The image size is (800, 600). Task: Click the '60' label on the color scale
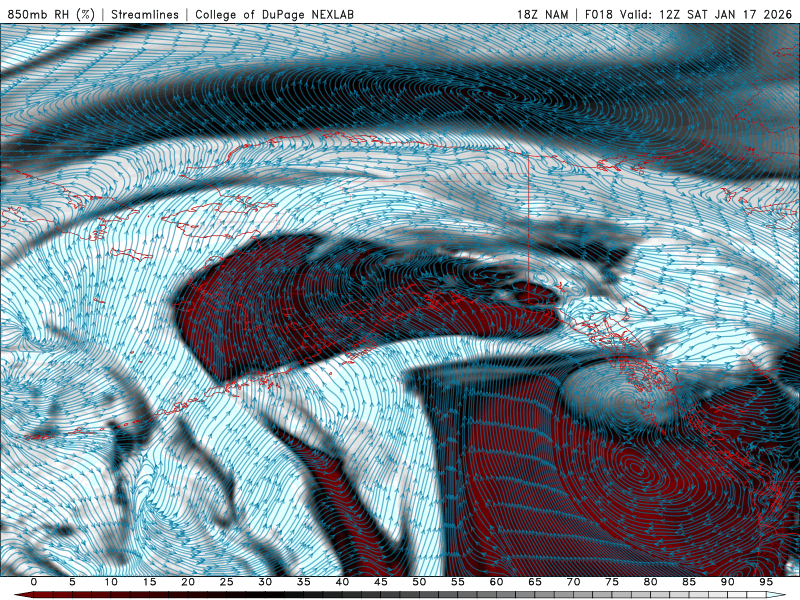point(496,582)
